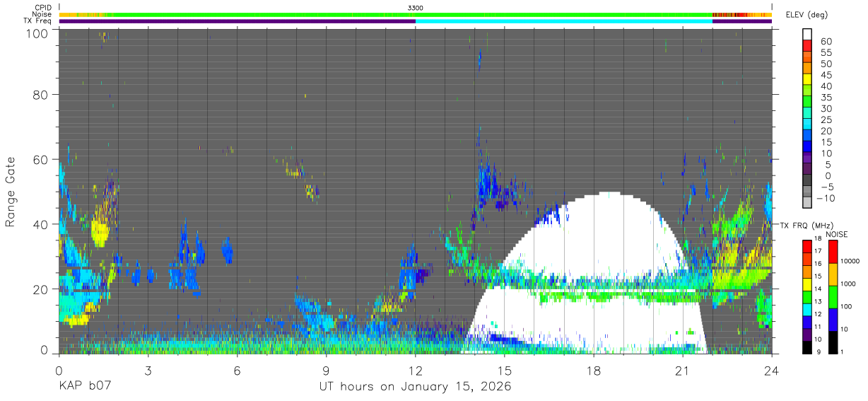Click the cyan ELEV swatch between 20 and 25
This screenshot has height=401, width=868.
[807, 124]
